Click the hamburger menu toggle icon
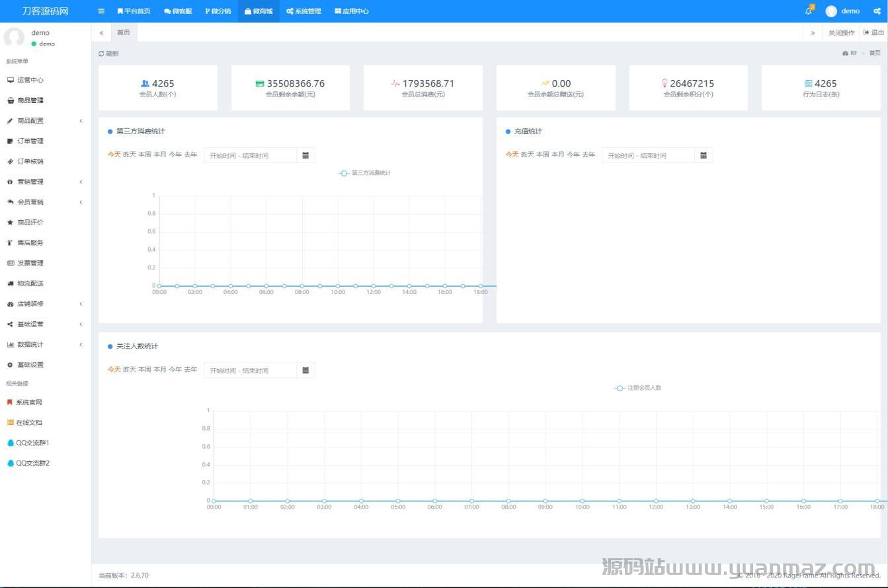This screenshot has height=588, width=888. coord(101,11)
